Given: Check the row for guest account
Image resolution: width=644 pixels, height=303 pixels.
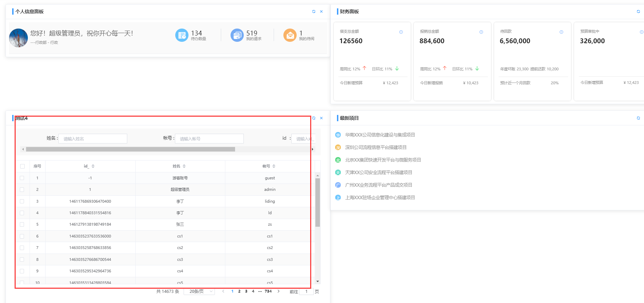Looking at the screenshot, I should click(x=22, y=178).
